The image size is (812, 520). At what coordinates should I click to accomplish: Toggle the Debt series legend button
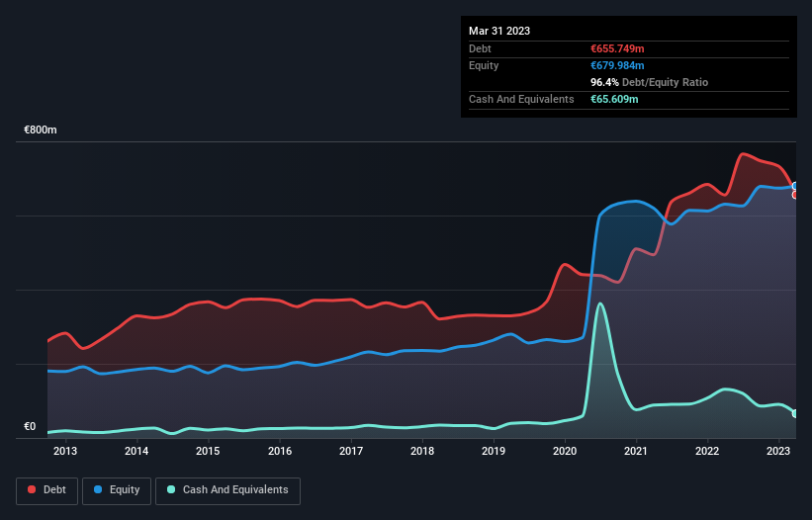[x=47, y=490]
